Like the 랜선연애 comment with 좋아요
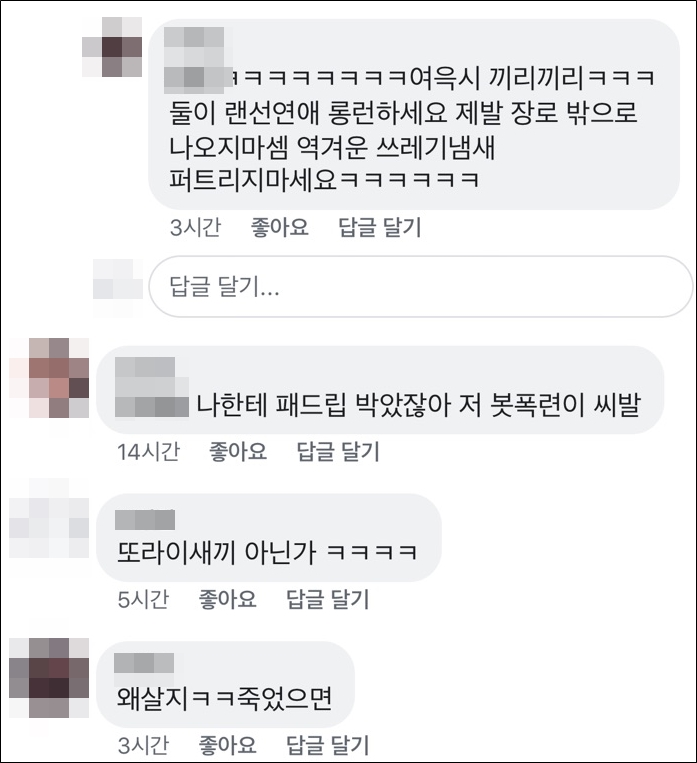The width and height of the screenshot is (697, 763). pyautogui.click(x=280, y=227)
